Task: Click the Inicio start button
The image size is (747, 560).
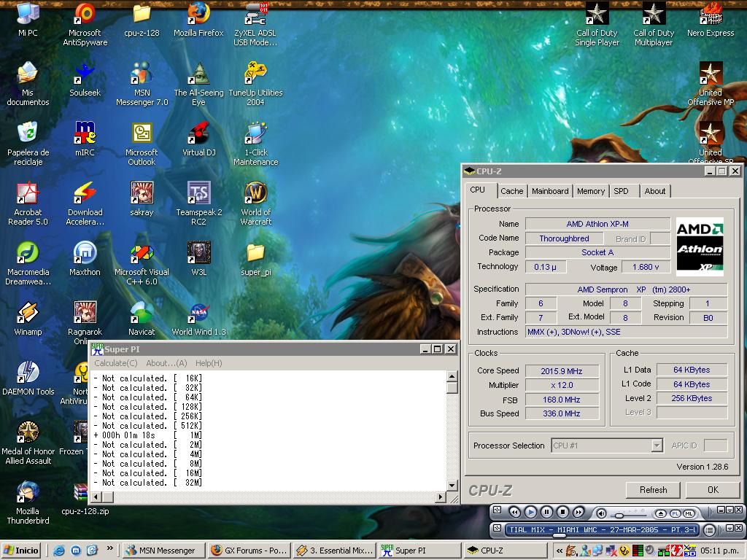Action: pos(21,551)
